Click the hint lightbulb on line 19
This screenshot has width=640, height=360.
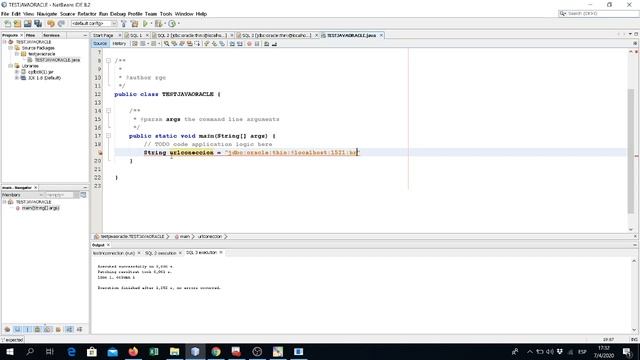[100, 153]
